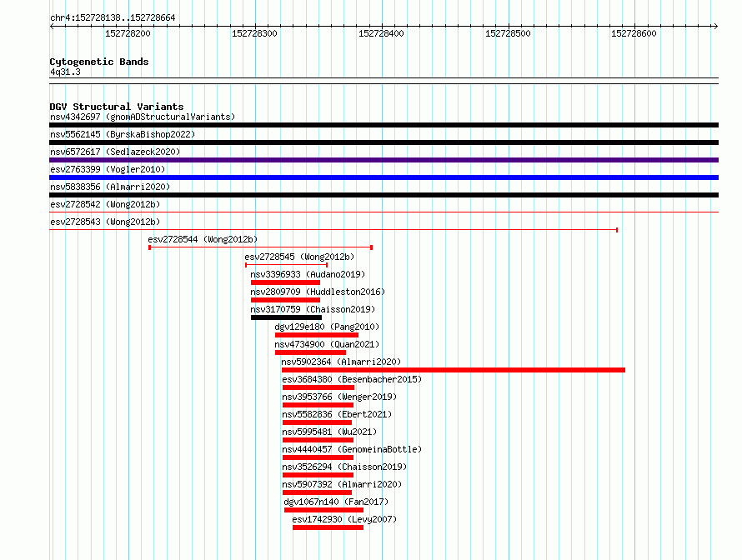Select the esv2728545 bracketed red line
Image resolution: width=742 pixels, height=560 pixels.
pyautogui.click(x=286, y=265)
